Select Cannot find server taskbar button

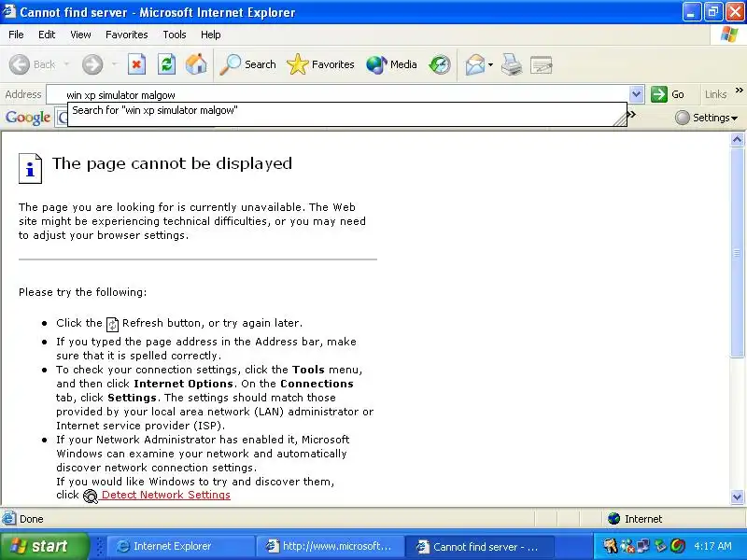(x=479, y=546)
